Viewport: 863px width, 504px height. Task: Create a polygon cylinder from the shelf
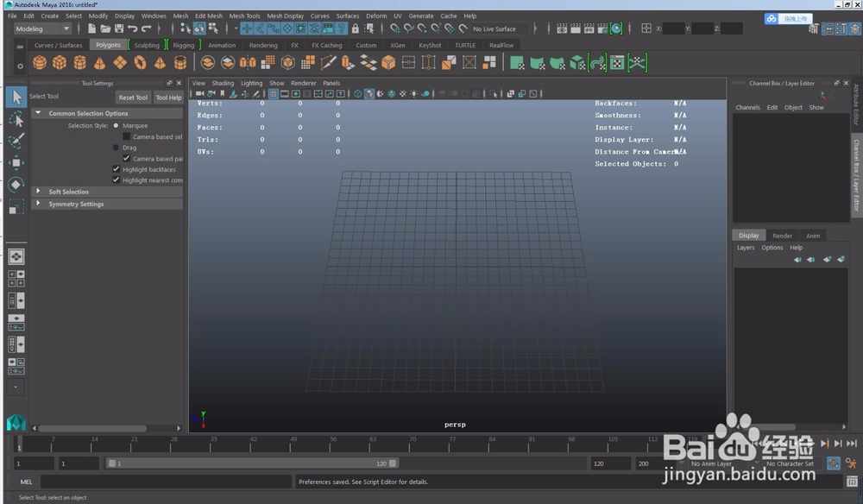pyautogui.click(x=79, y=63)
